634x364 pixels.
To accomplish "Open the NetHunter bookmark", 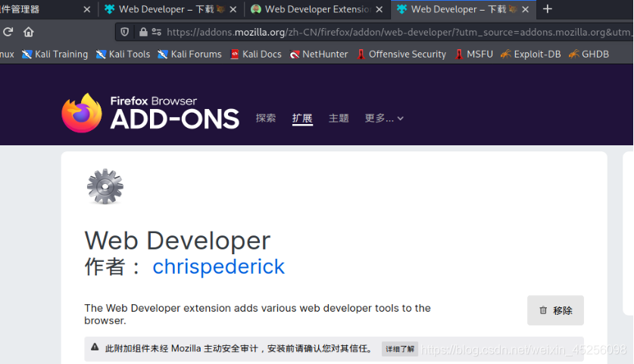I will (319, 54).
